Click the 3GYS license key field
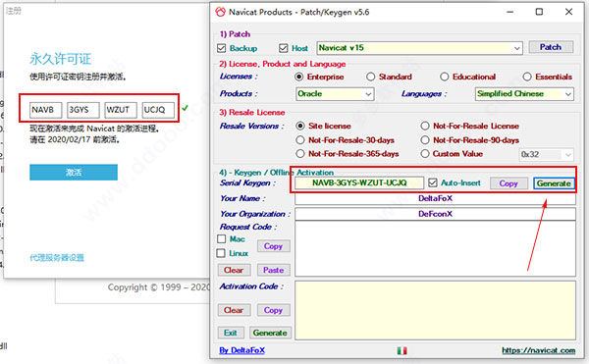The image size is (589, 364). pos(83,110)
